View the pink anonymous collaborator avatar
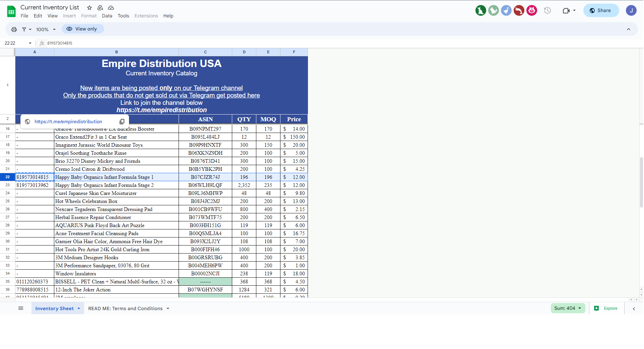The width and height of the screenshot is (644, 349). (x=532, y=10)
